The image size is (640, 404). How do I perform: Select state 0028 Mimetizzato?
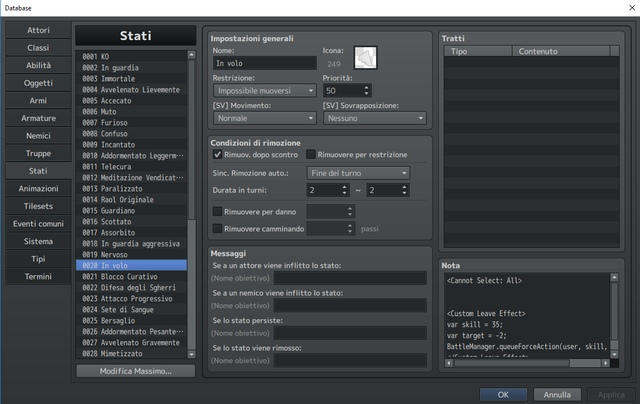click(131, 353)
